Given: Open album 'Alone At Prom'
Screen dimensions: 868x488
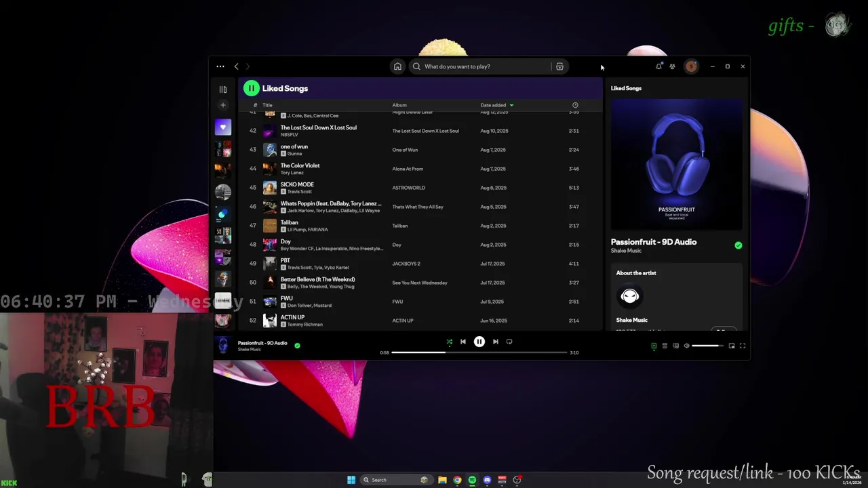Looking at the screenshot, I should (408, 169).
